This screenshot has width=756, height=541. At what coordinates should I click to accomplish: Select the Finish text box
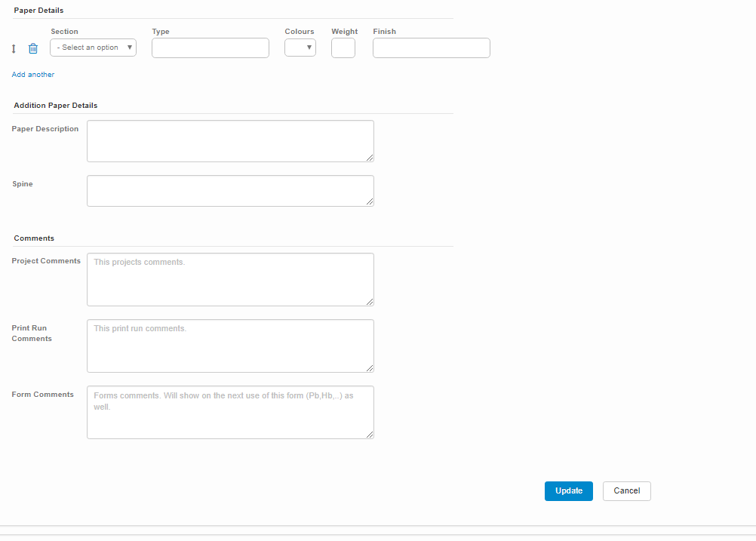431,48
